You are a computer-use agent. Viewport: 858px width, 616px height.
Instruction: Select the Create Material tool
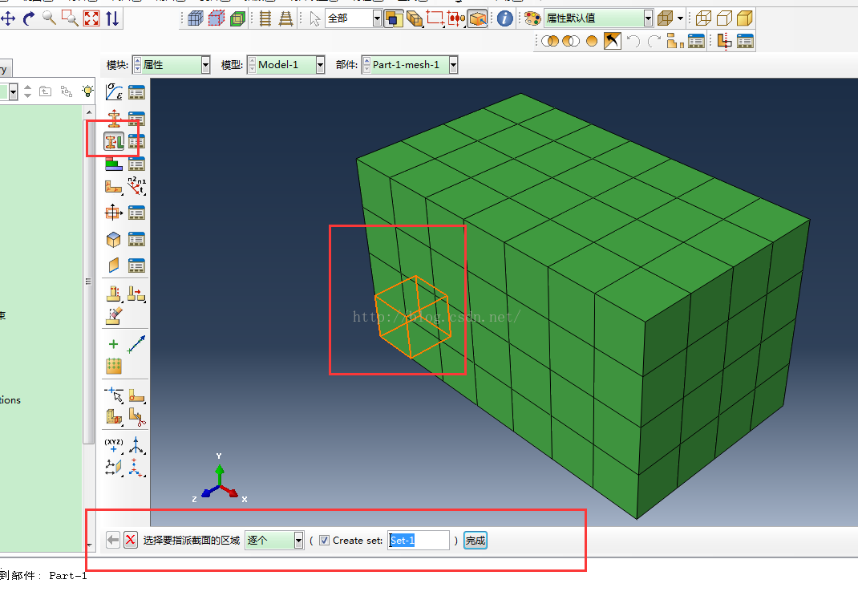tap(113, 92)
